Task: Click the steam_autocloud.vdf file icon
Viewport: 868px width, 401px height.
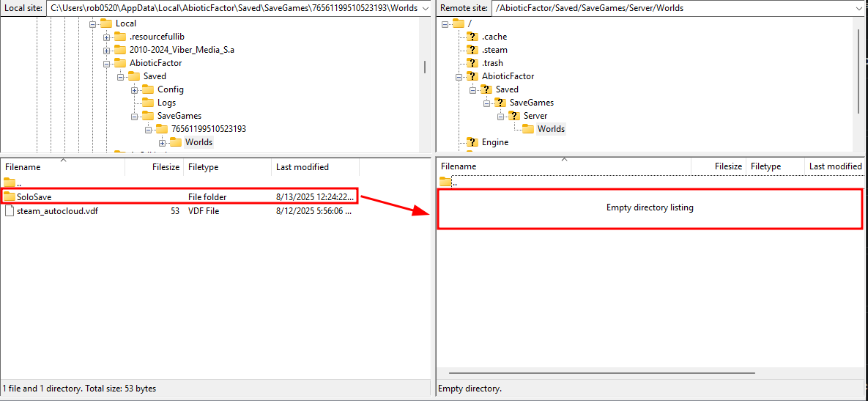Action: click(10, 211)
